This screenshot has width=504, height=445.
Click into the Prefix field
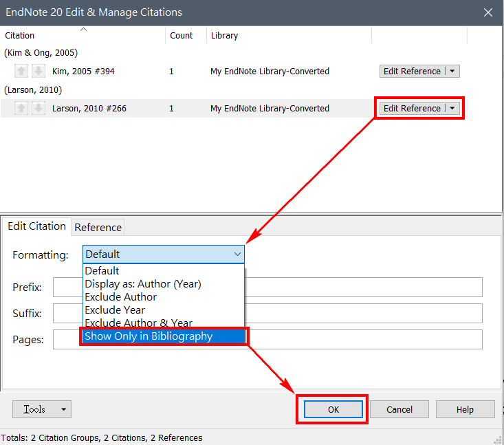tap(267, 287)
